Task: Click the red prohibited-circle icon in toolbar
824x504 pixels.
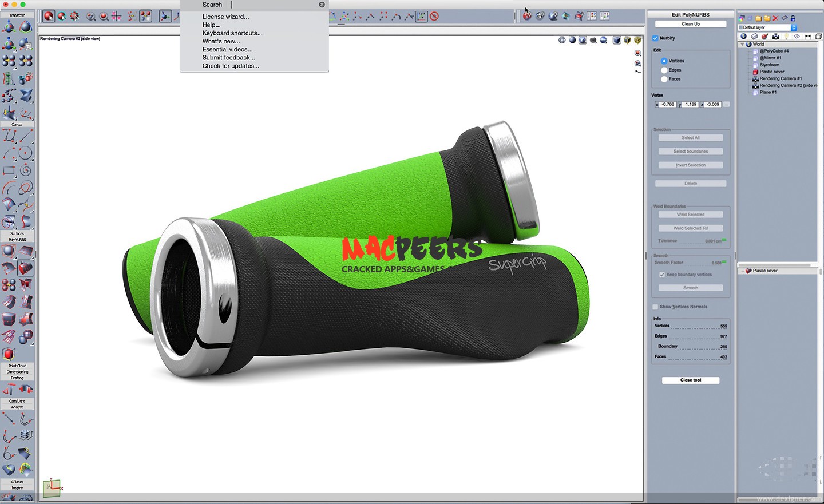Action: (x=434, y=17)
